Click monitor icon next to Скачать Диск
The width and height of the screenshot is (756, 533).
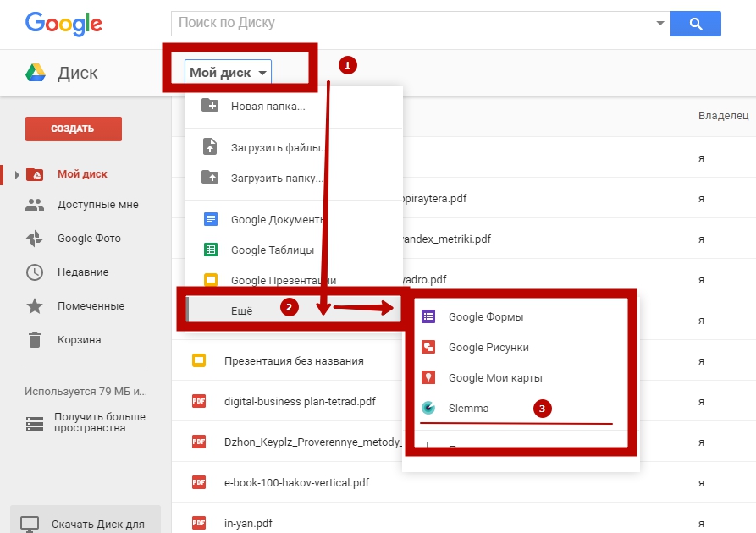[30, 525]
